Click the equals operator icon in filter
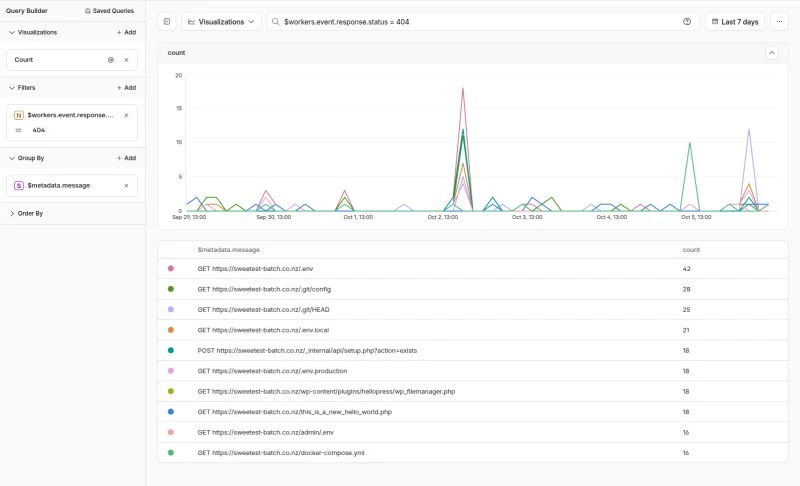The width and height of the screenshot is (800, 486). [x=19, y=130]
